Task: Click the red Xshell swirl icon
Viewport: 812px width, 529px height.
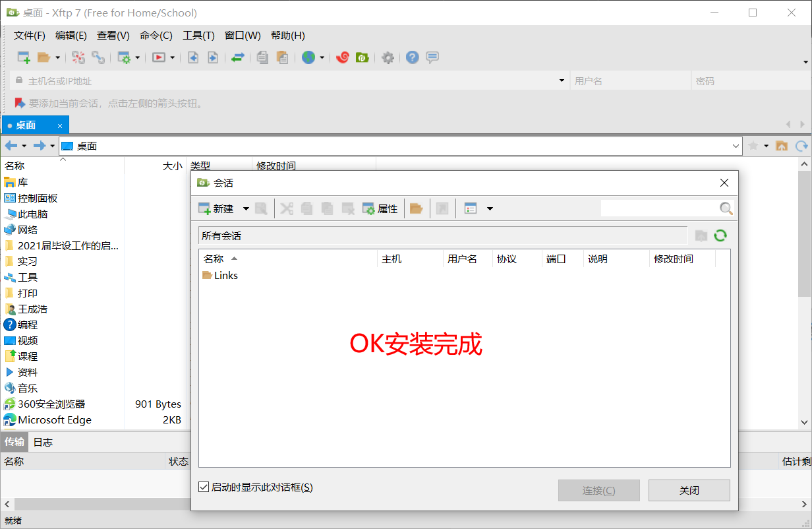Action: (x=342, y=57)
